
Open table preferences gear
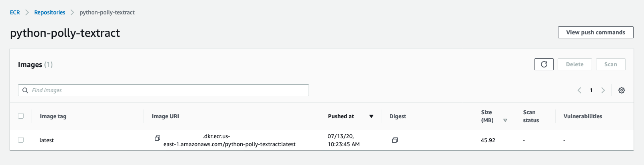point(622,90)
